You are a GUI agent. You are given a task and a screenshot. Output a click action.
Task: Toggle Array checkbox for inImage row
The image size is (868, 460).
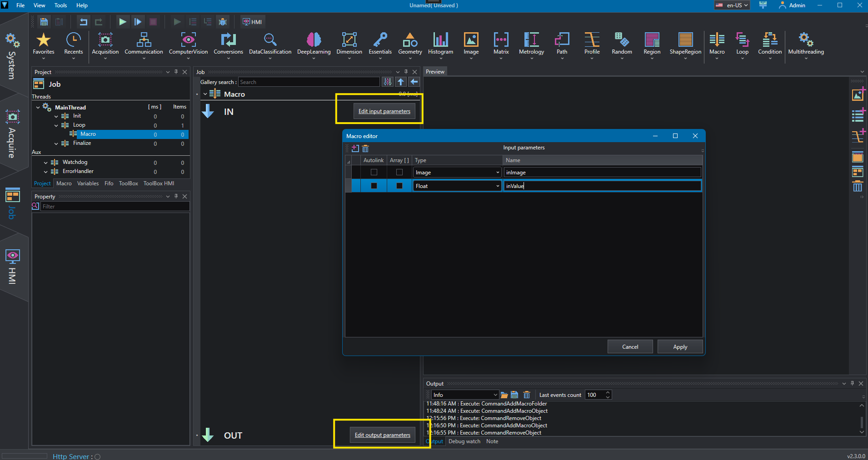point(399,172)
